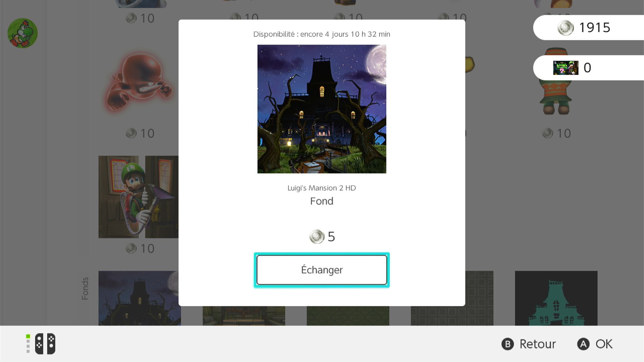Select the Yoshi user avatar icon

point(22,33)
